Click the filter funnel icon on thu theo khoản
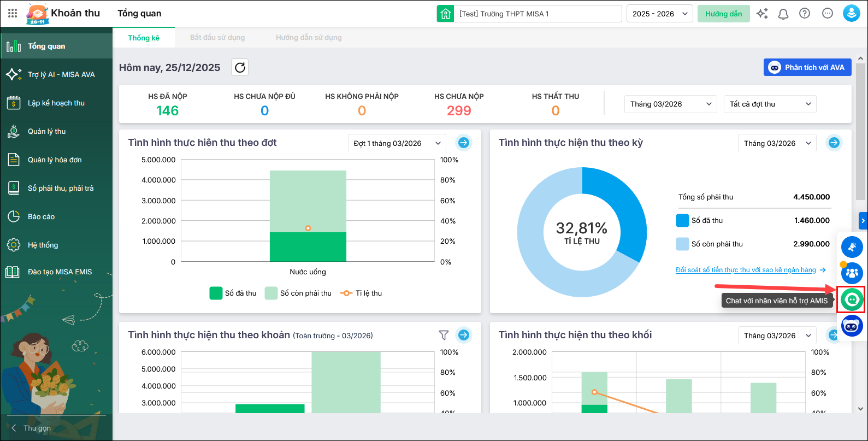The width and height of the screenshot is (868, 441). (444, 335)
